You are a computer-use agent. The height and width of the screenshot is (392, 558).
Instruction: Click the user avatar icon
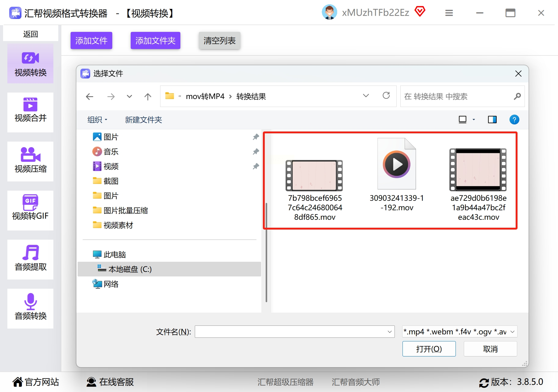click(329, 13)
